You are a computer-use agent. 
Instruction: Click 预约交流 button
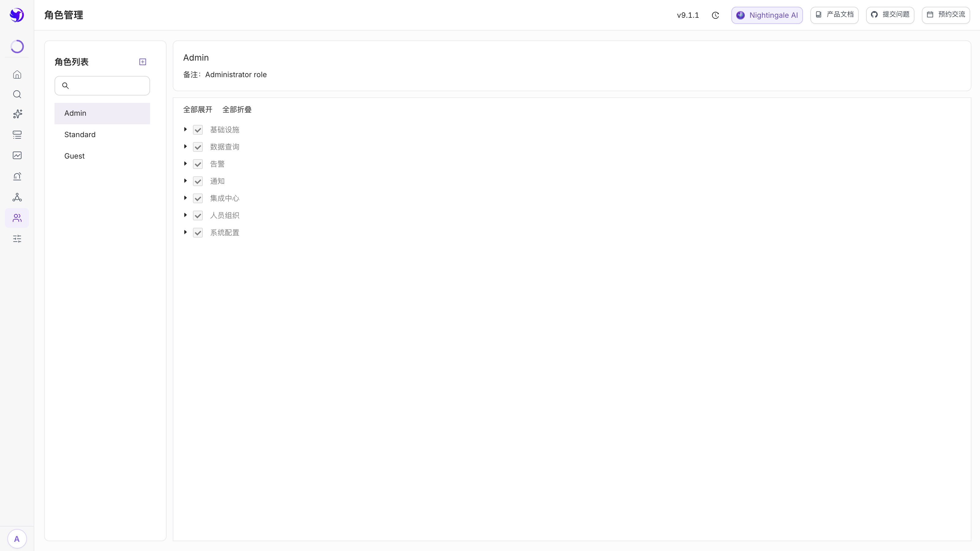pos(946,15)
